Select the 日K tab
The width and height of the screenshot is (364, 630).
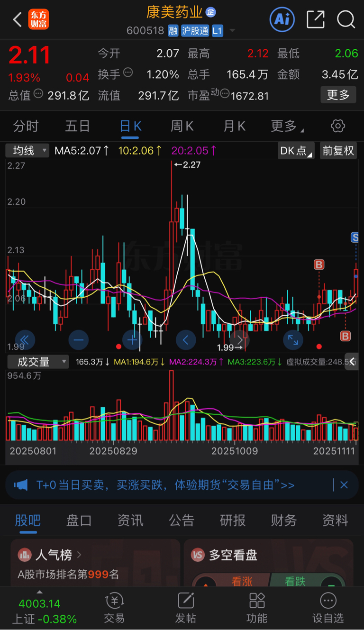131,126
